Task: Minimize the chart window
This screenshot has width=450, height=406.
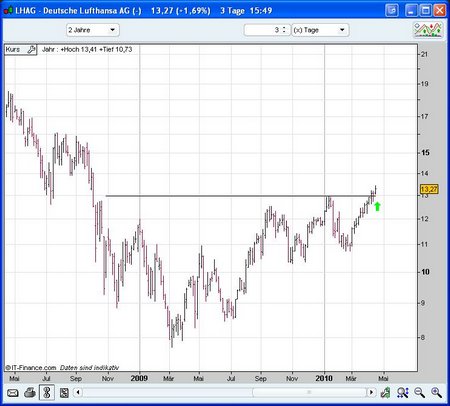Action: point(412,10)
